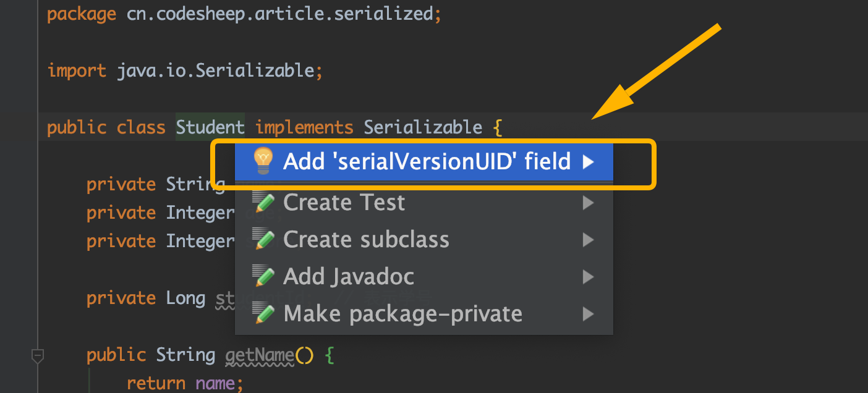Click the Student class name in editor

(210, 128)
